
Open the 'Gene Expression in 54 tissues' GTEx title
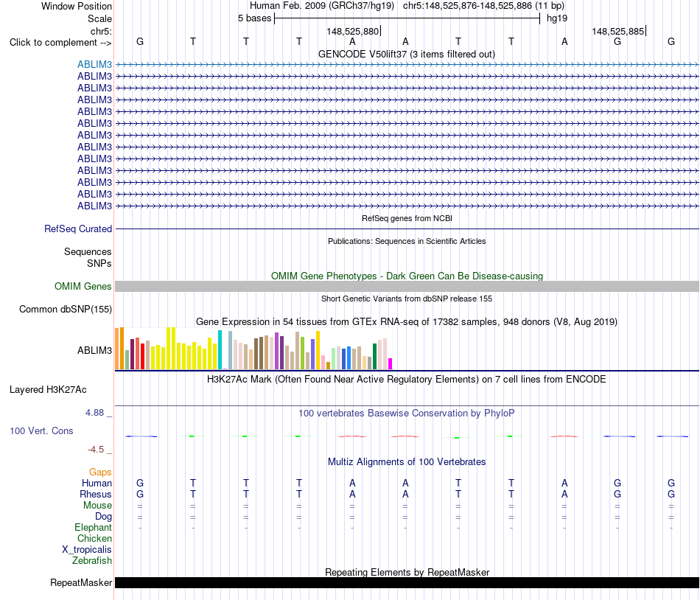407,322
